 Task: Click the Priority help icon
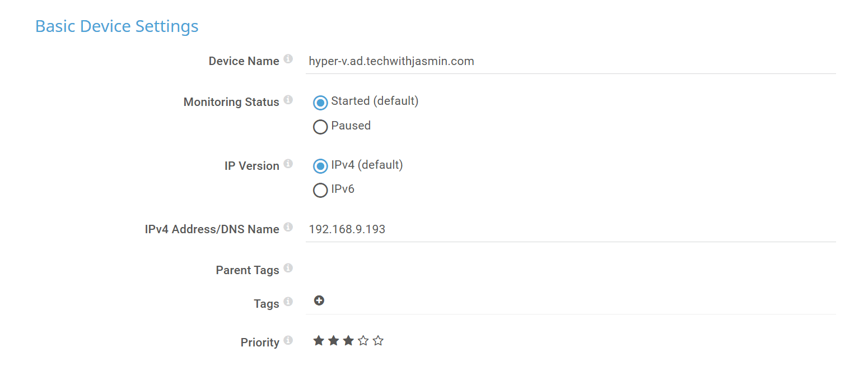coord(288,340)
